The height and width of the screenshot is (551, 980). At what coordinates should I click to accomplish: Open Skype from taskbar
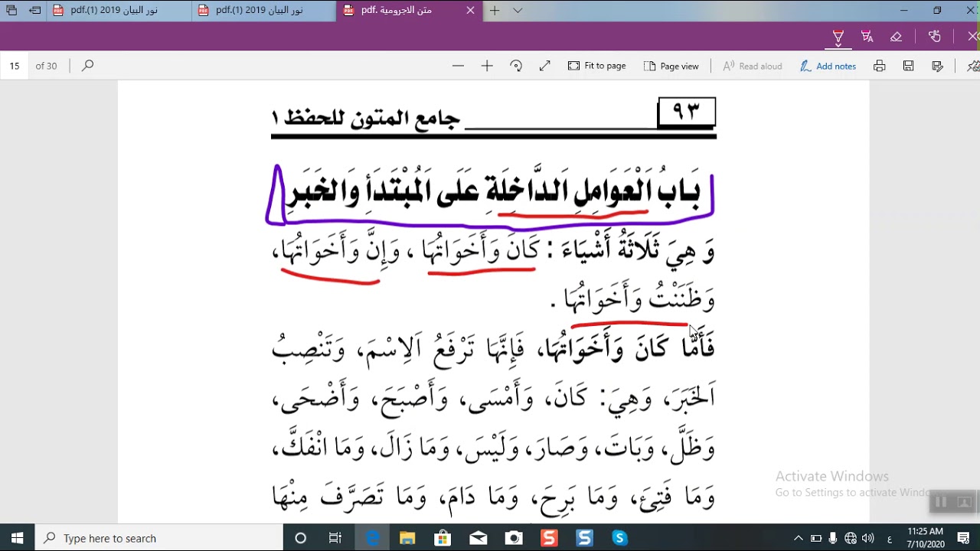pyautogui.click(x=620, y=538)
